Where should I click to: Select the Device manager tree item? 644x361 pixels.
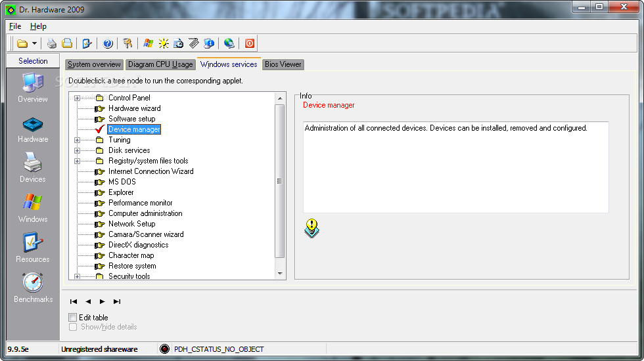134,129
